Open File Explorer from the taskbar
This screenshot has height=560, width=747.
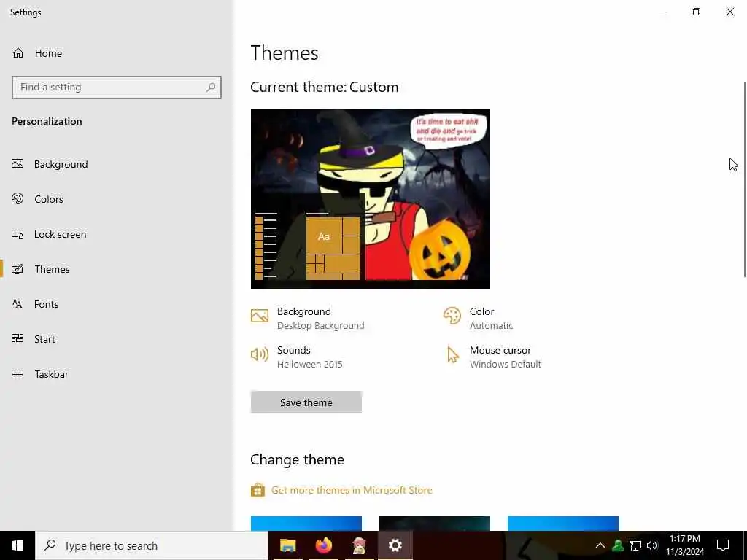(287, 545)
